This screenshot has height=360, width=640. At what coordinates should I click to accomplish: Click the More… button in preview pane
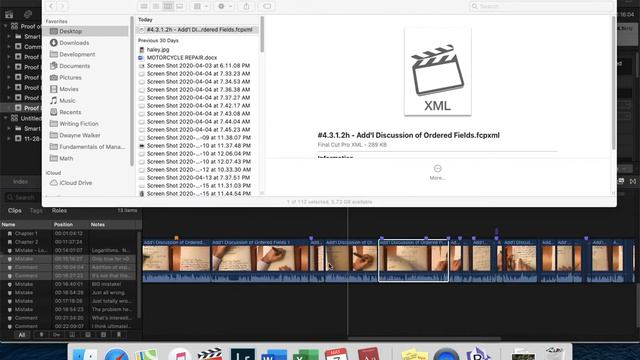click(437, 172)
